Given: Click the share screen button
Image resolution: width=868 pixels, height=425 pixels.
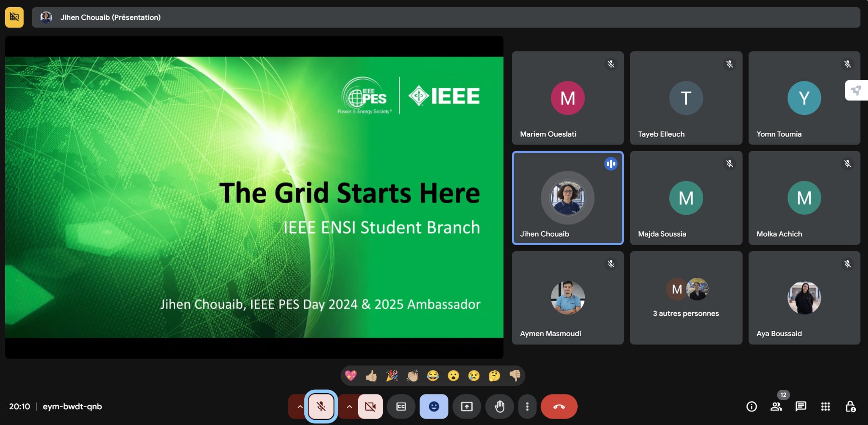Looking at the screenshot, I should pyautogui.click(x=467, y=407).
